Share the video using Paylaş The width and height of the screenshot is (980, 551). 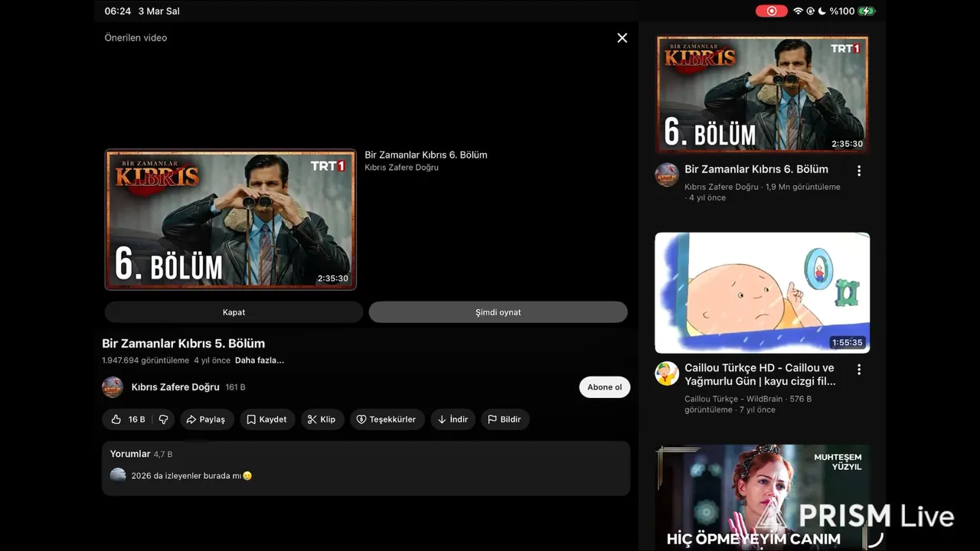[206, 419]
